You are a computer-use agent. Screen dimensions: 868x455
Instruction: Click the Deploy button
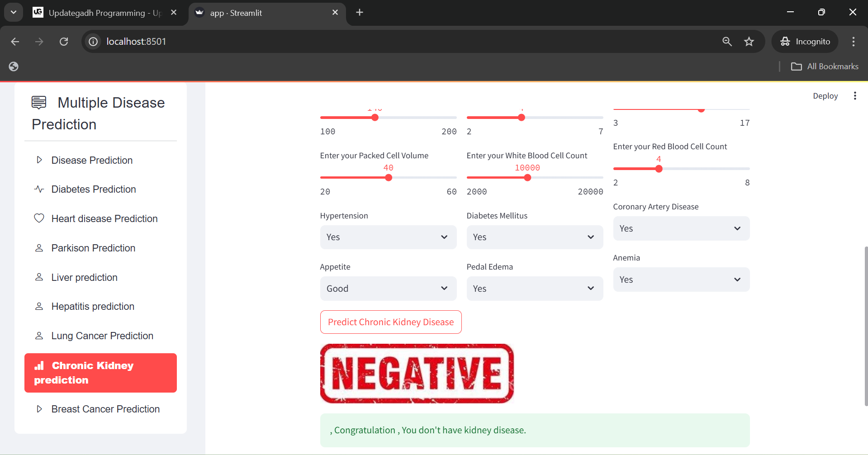pyautogui.click(x=825, y=96)
